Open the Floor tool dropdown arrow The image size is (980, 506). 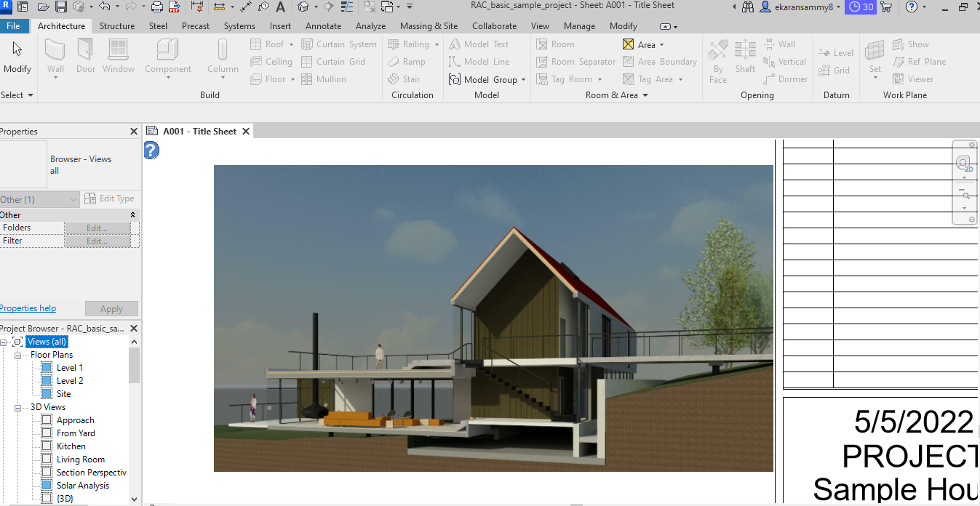click(x=292, y=79)
